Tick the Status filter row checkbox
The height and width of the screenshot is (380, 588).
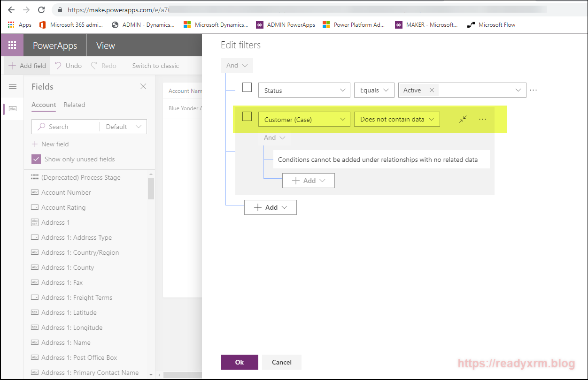click(247, 87)
